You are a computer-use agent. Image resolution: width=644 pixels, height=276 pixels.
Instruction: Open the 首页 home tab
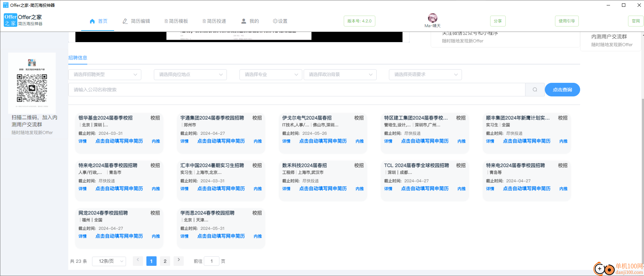click(98, 21)
